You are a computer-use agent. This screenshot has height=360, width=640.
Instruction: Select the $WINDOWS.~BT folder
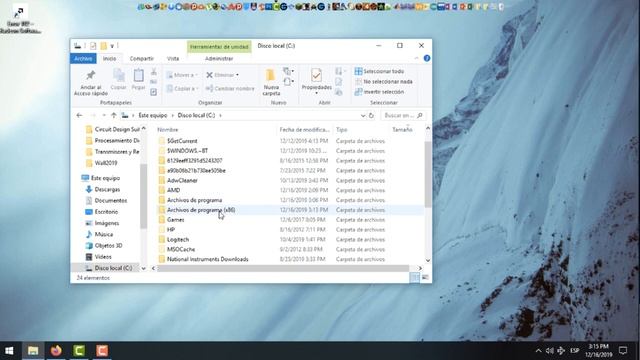pos(187,151)
